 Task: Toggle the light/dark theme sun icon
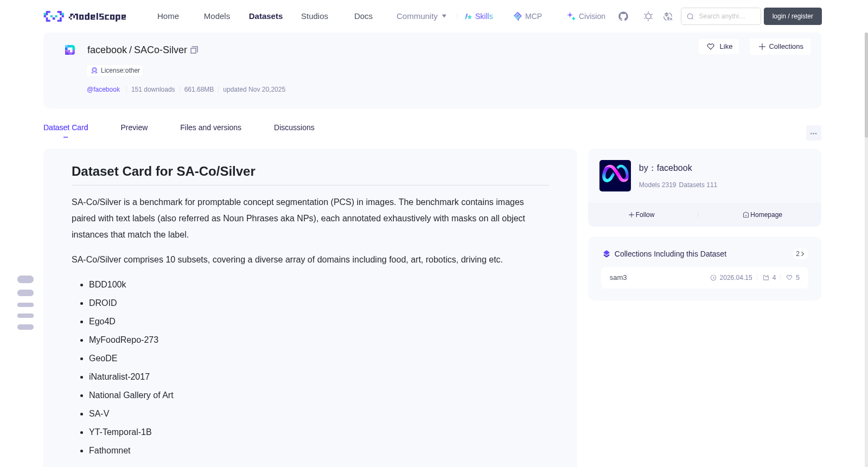pos(648,16)
